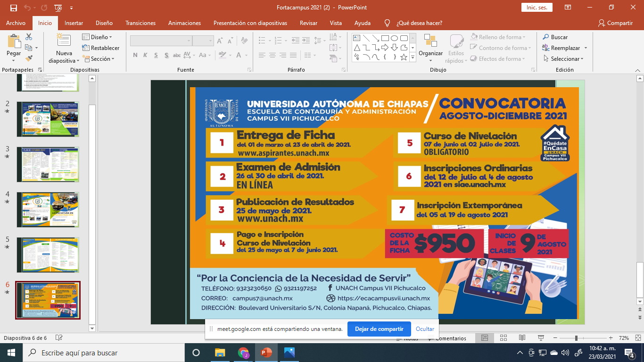644x362 pixels.
Task: Open Chrome from the taskbar
Action: 244,353
